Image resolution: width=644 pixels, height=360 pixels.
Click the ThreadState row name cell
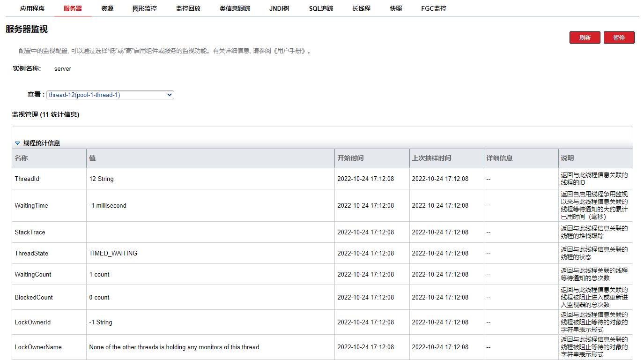[x=31, y=253]
